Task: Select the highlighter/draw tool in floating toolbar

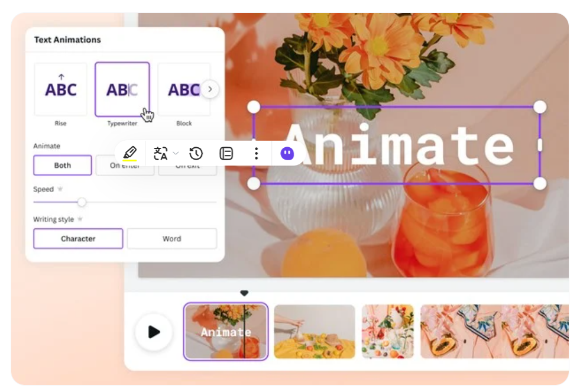Action: click(x=129, y=153)
